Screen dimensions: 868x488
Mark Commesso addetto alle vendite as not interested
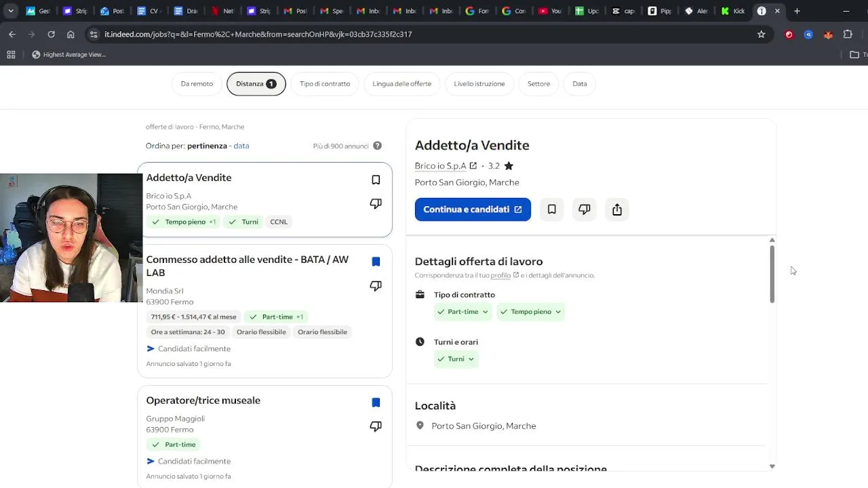(376, 286)
